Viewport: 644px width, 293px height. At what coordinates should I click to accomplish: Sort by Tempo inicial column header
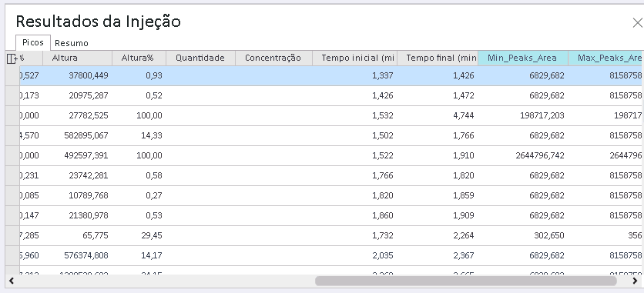tap(355, 58)
